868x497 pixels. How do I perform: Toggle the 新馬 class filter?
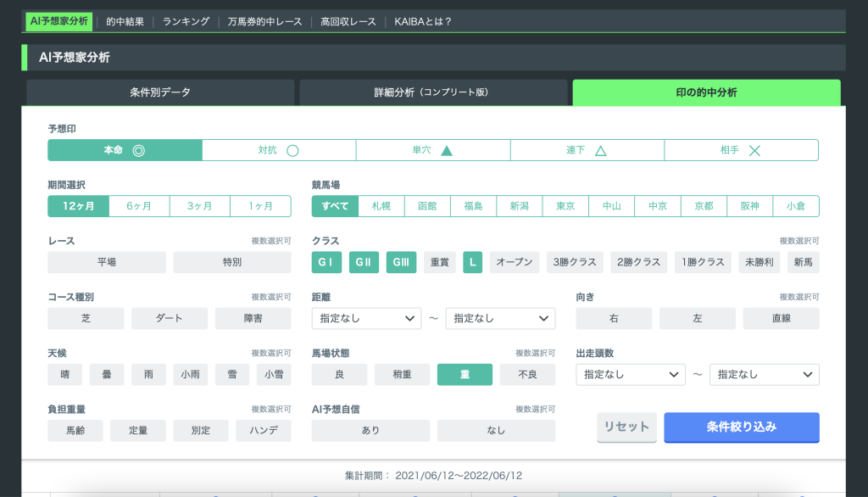coord(804,262)
